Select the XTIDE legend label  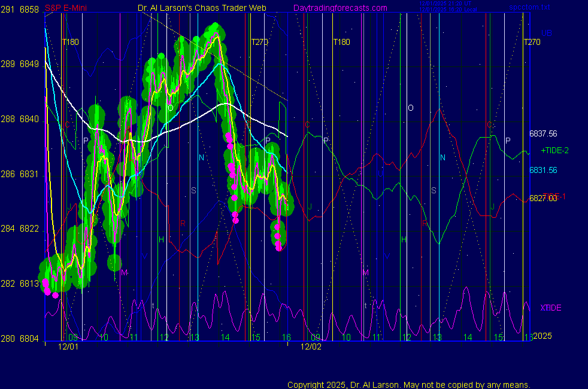551,308
